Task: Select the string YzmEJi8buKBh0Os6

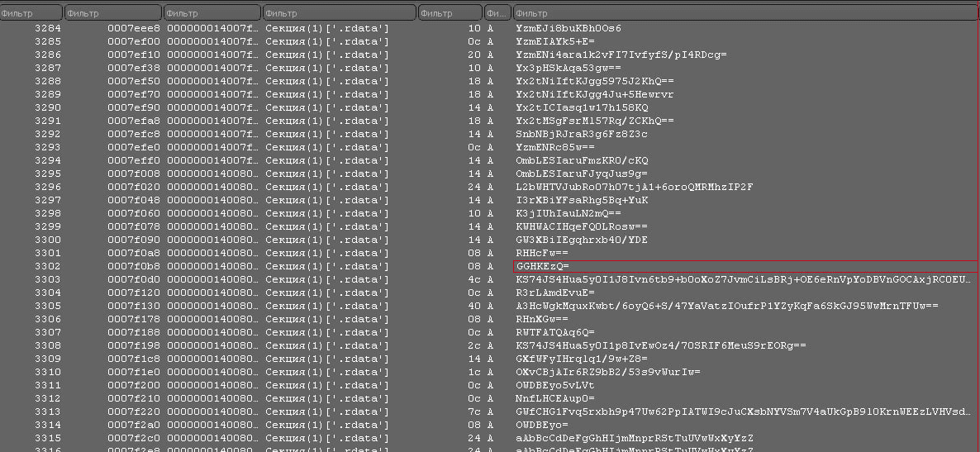Action: tap(568, 28)
